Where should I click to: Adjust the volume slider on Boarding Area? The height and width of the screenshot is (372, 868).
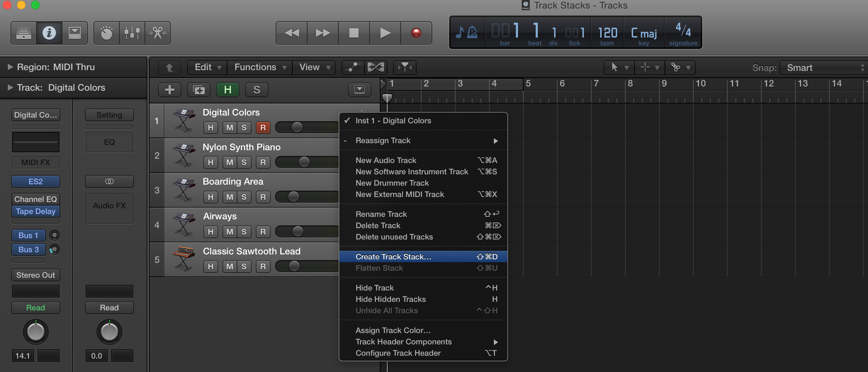tap(293, 197)
